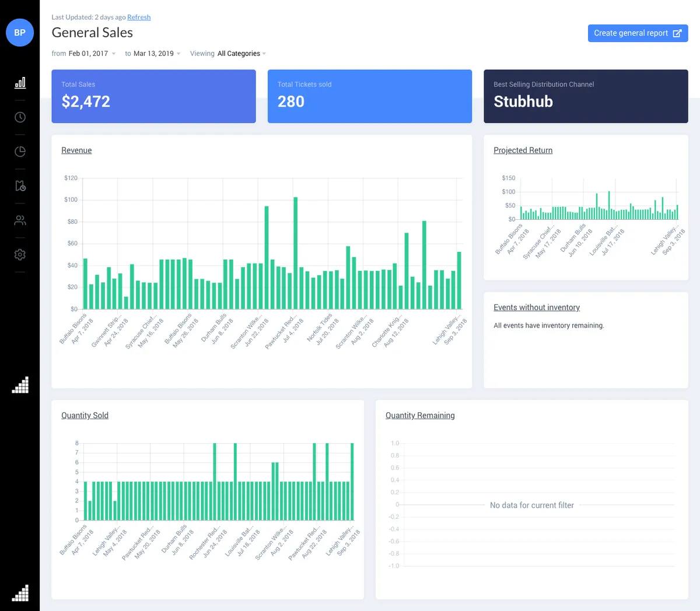Click the Create general report button
Image resolution: width=700 pixels, height=611 pixels.
point(638,33)
